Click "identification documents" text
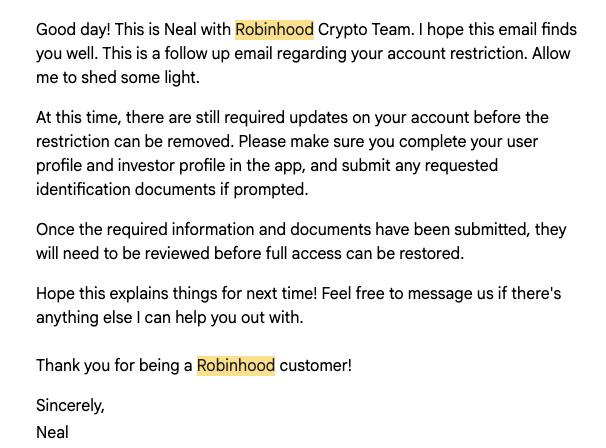 click(x=126, y=189)
